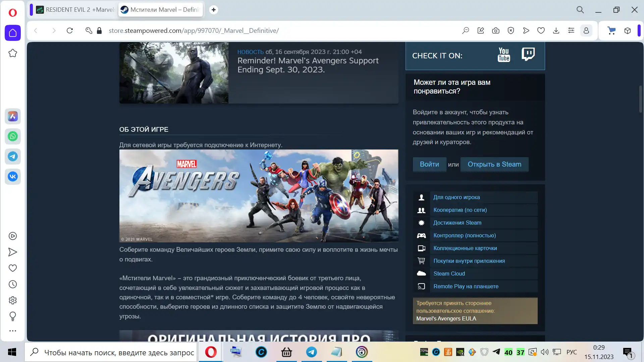Screen dimensions: 644x362
Task: Launch WhatsApp from the Opera sidebar
Action: tap(13, 136)
